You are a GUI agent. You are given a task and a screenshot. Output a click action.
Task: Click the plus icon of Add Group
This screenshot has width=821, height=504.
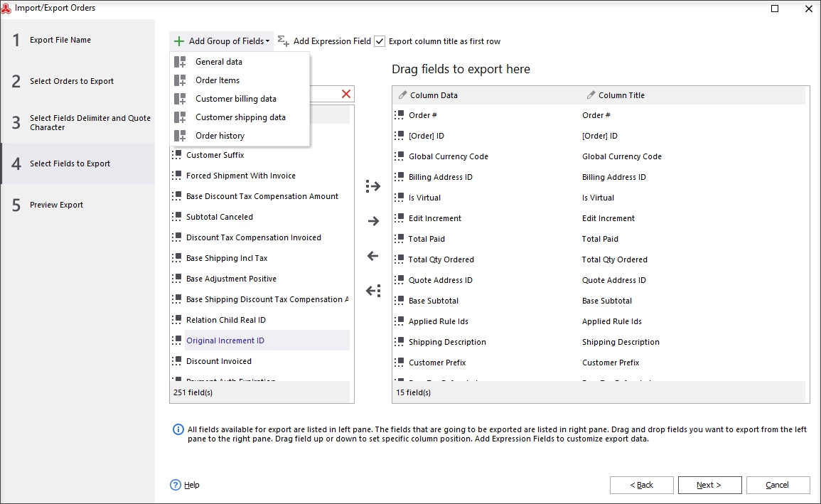179,41
